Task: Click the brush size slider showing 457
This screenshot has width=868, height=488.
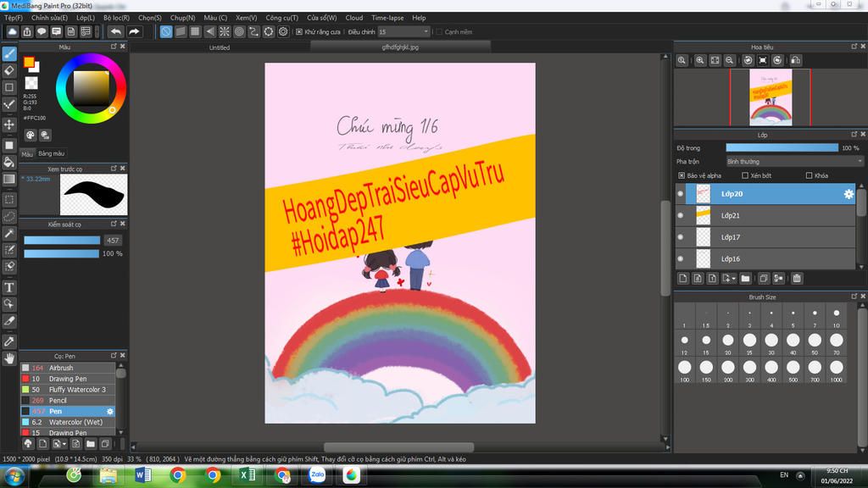Action: click(62, 240)
